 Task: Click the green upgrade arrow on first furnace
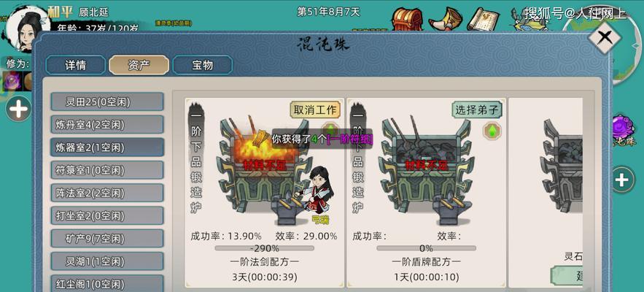pos(330,128)
